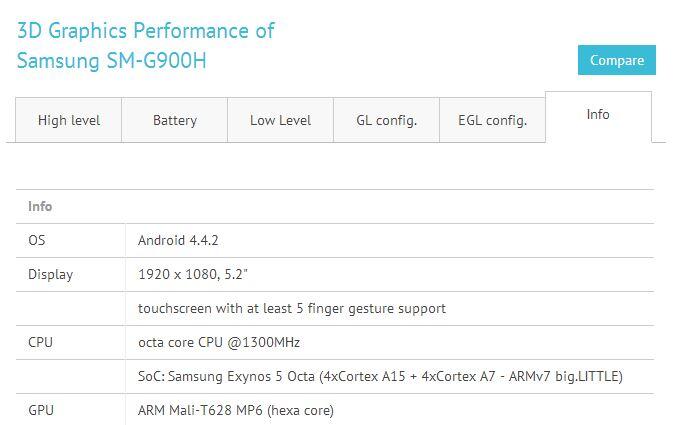Select the Info tab
The image size is (673, 425).
(598, 115)
